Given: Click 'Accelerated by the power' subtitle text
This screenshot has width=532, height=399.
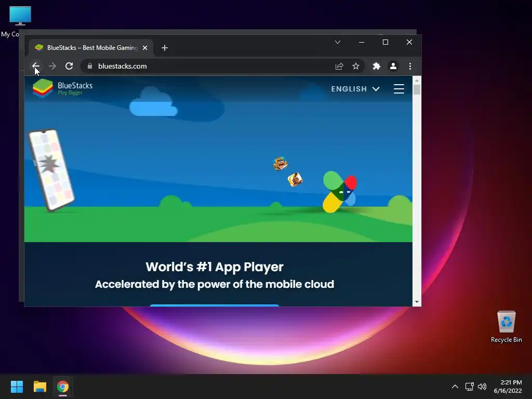Looking at the screenshot, I should 215,284.
